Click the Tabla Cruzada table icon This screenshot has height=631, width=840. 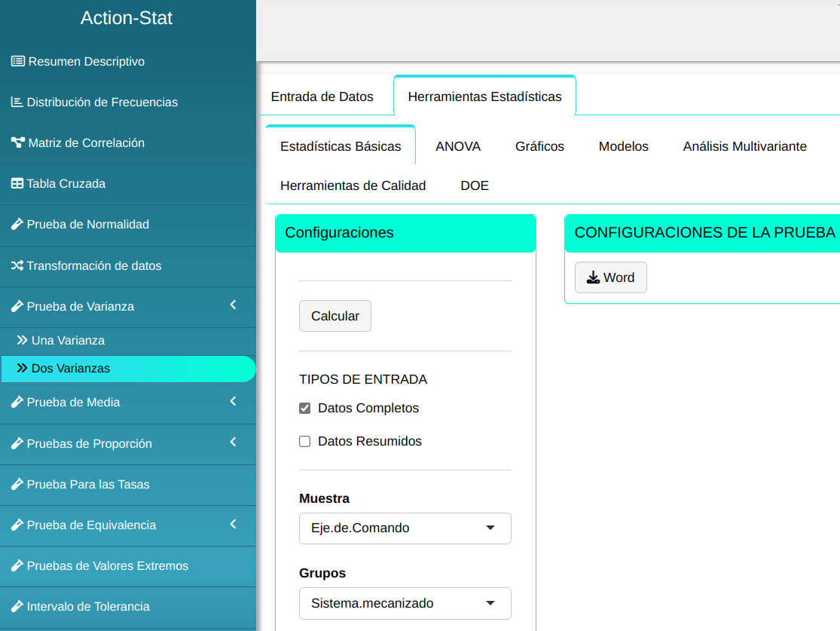tap(17, 183)
